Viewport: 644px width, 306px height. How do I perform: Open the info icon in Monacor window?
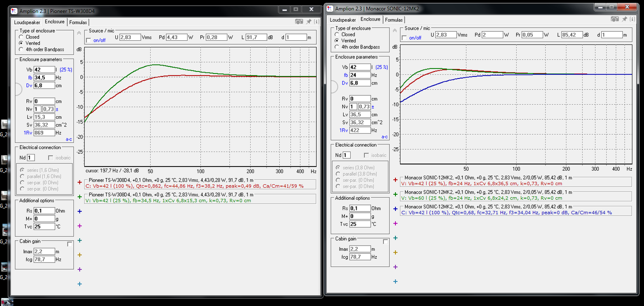coord(632,19)
